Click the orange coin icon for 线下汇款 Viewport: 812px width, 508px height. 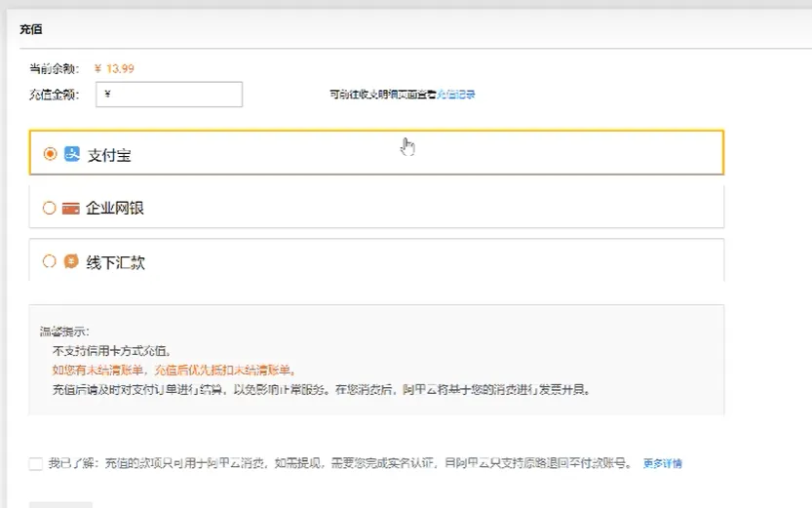click(71, 261)
